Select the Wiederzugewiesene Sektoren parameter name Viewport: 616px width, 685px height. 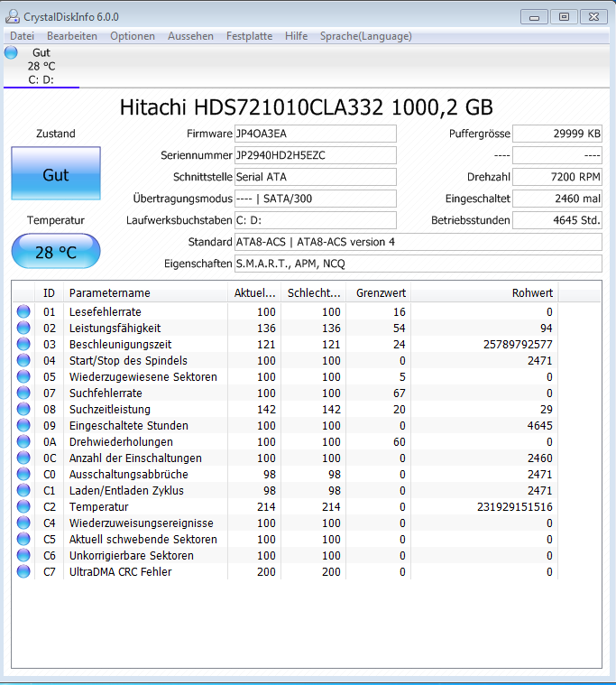[x=143, y=377]
